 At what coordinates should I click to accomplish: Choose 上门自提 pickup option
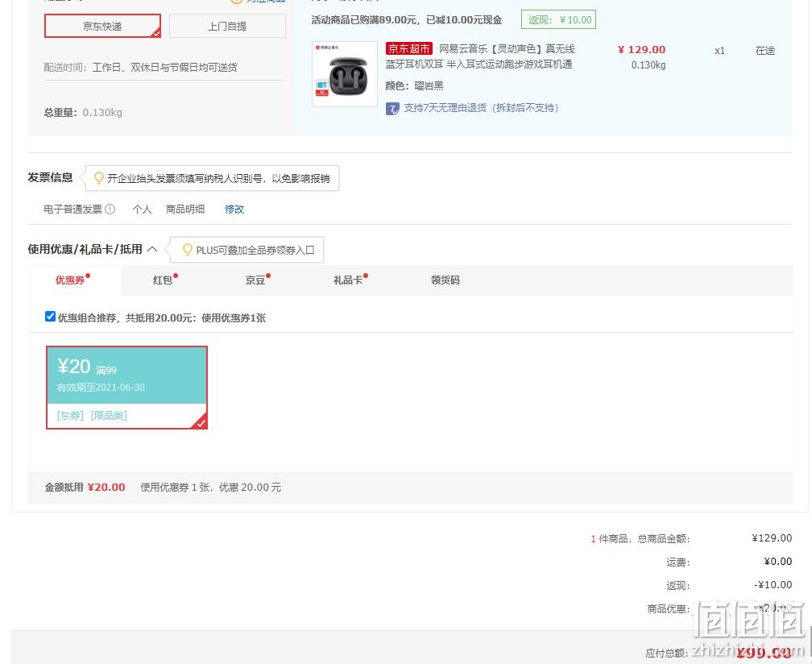(x=227, y=26)
